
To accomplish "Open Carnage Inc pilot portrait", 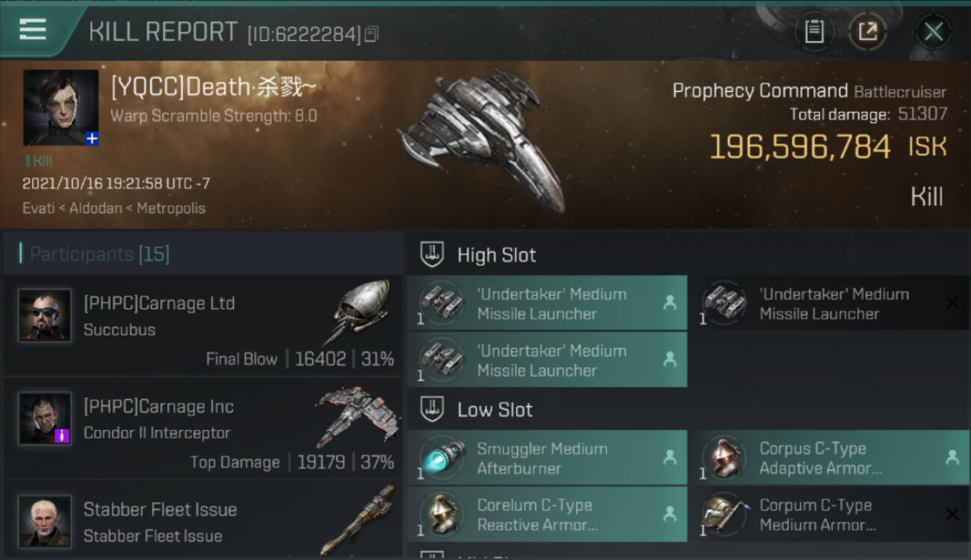I will click(45, 418).
